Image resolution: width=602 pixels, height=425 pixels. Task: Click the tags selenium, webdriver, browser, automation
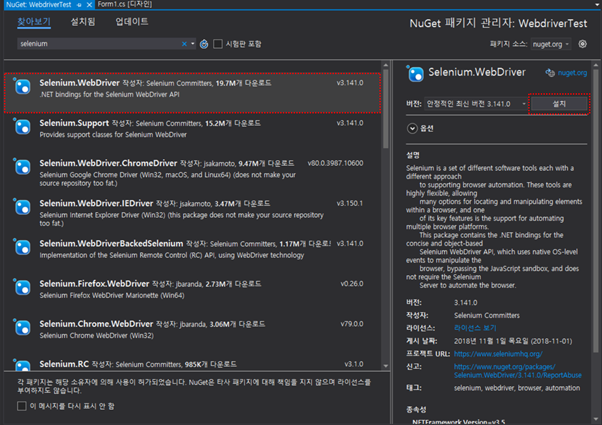pyautogui.click(x=517, y=388)
